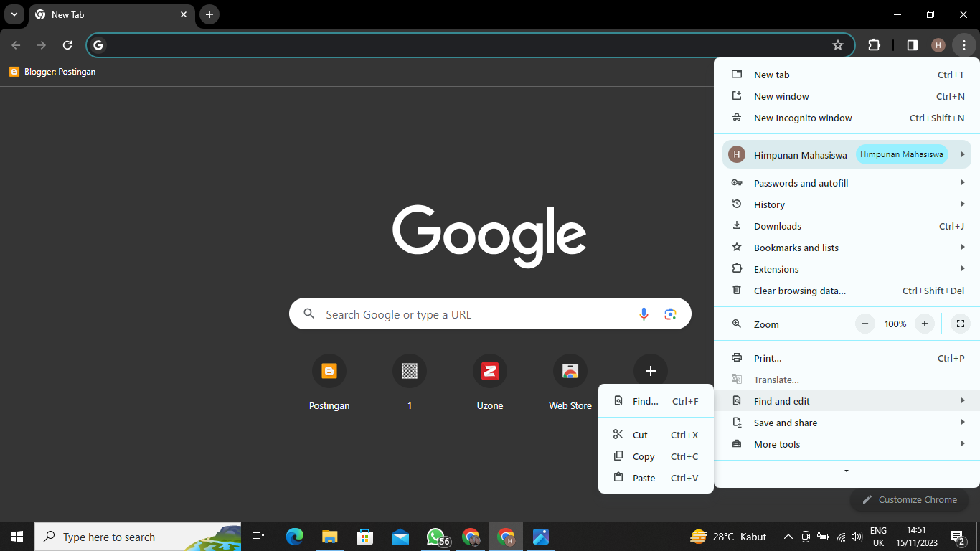Image resolution: width=980 pixels, height=551 pixels.
Task: Select the New Tab browser tab
Action: [x=111, y=14]
